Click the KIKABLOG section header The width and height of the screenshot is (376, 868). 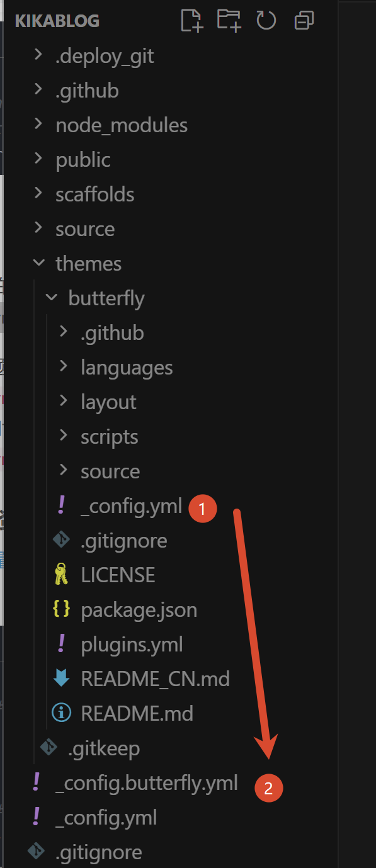coord(57,21)
